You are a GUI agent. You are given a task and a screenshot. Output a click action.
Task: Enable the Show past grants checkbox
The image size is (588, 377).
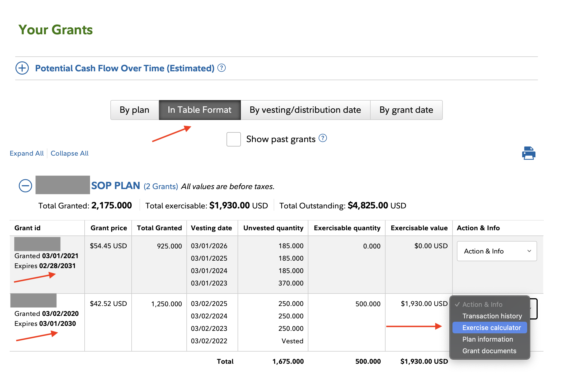tap(233, 139)
